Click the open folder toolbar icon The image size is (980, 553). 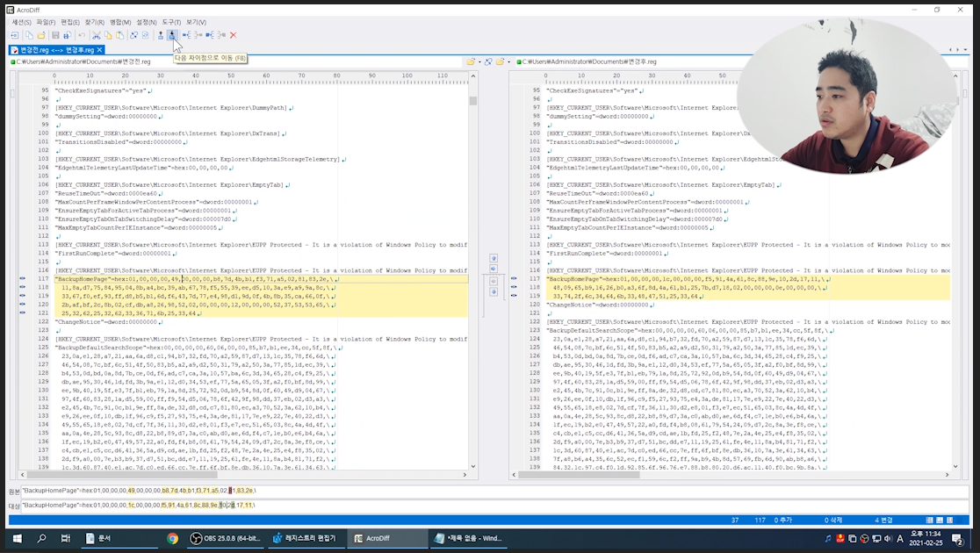point(40,36)
